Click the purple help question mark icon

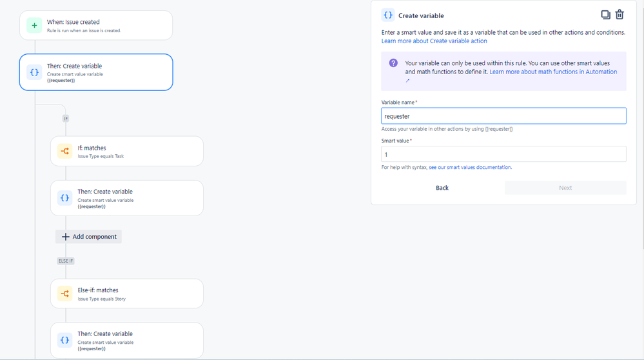(393, 63)
